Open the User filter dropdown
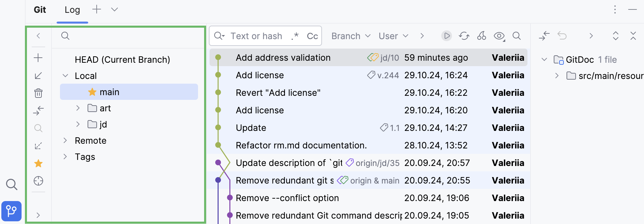The height and width of the screenshot is (224, 644). point(393,36)
